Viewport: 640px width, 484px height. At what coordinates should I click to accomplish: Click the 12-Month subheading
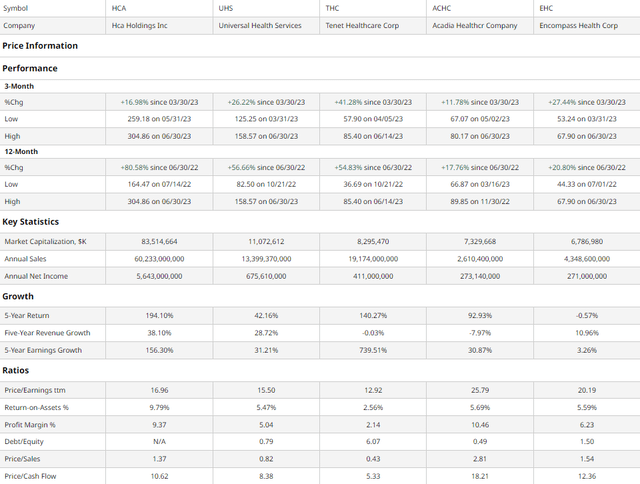click(x=21, y=151)
